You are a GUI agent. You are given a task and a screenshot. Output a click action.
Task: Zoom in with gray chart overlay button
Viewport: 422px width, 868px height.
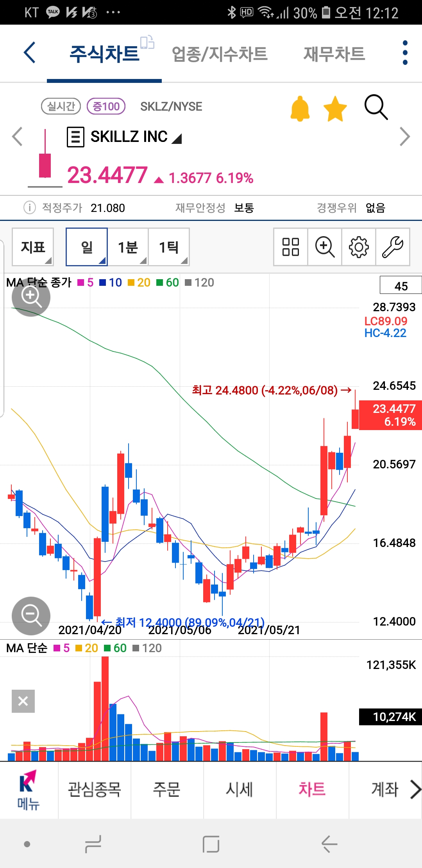pyautogui.click(x=31, y=297)
